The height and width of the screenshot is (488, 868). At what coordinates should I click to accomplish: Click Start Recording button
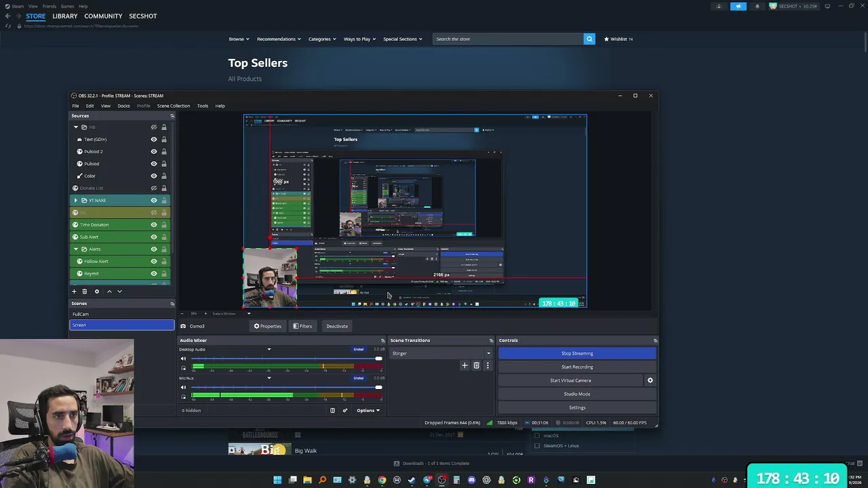(x=577, y=367)
